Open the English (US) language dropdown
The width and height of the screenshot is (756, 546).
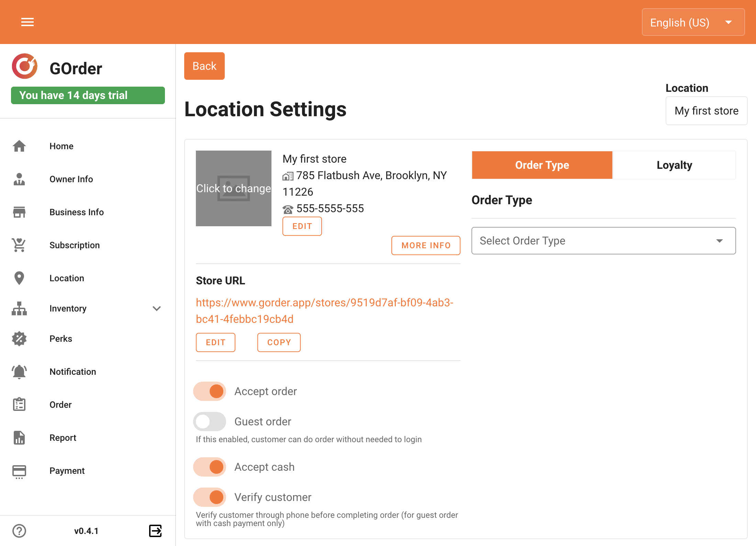(693, 22)
